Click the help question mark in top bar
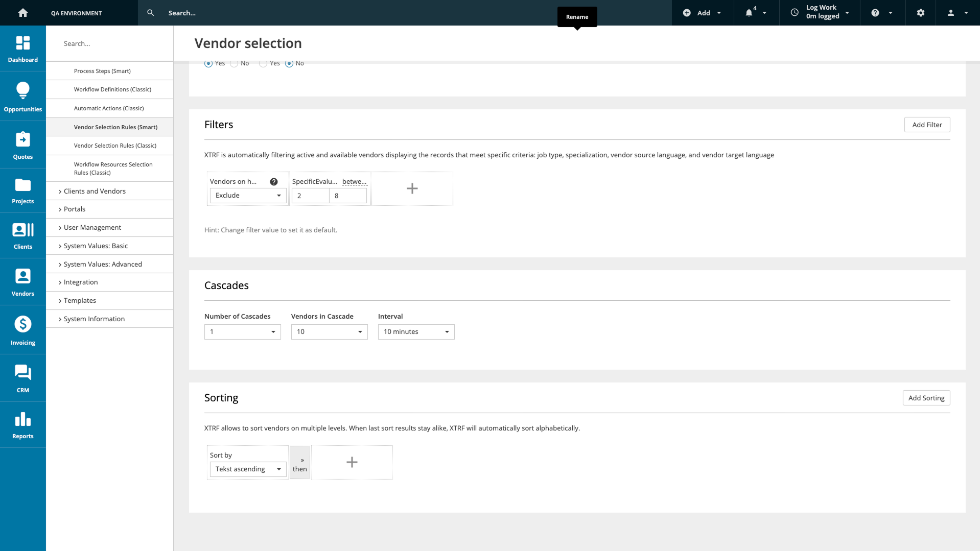This screenshot has width=980, height=551. [x=875, y=13]
